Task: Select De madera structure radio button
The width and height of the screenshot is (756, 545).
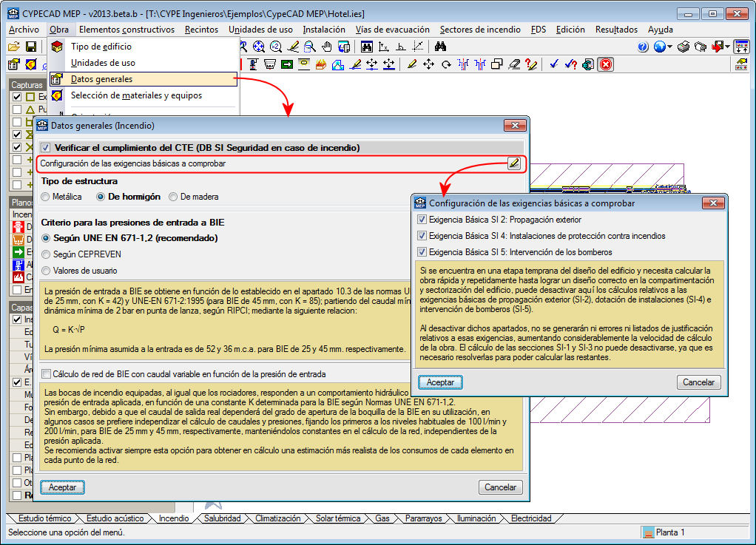Action: click(x=172, y=197)
